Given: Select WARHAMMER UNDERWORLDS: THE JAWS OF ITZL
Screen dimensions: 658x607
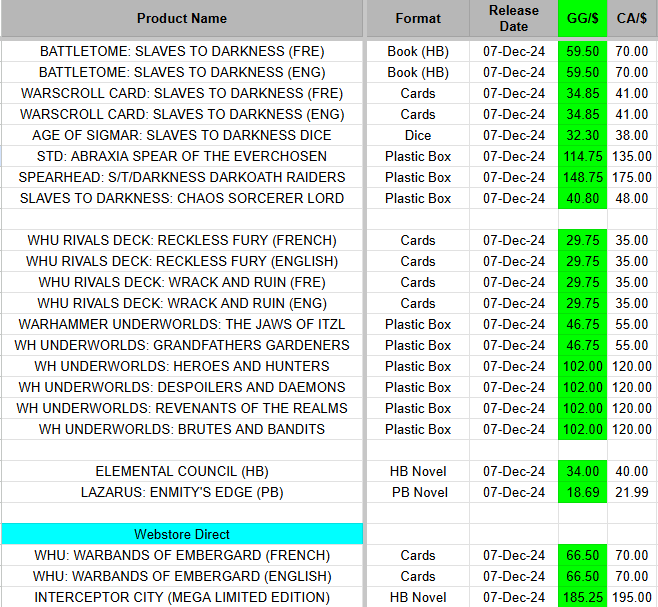Looking at the screenshot, I should point(182,324).
